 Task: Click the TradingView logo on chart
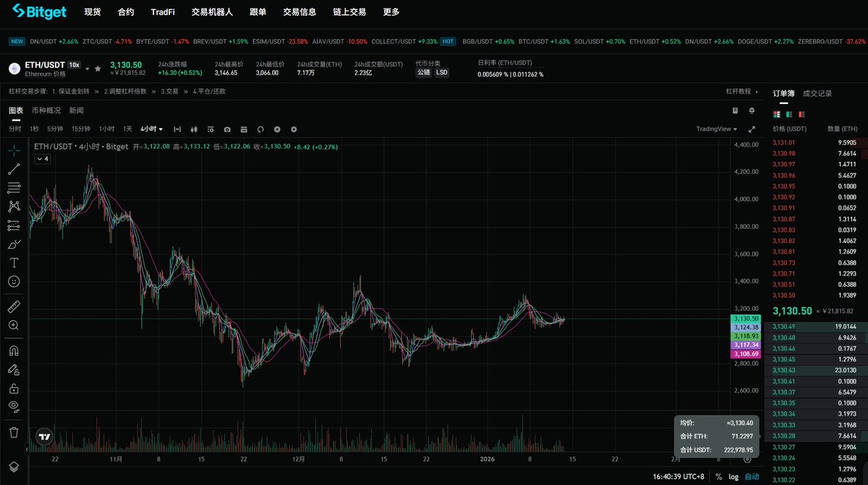pos(44,437)
